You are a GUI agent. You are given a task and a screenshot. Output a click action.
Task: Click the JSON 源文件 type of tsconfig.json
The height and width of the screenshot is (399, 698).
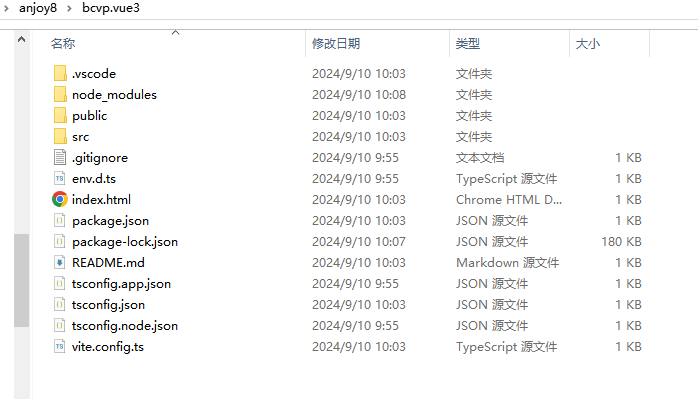492,305
